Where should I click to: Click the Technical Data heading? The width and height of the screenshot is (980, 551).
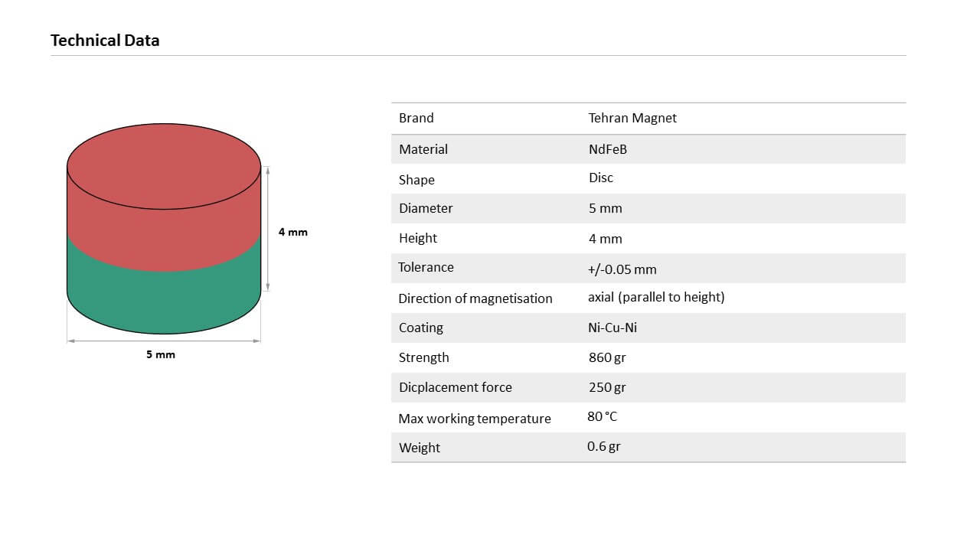click(x=105, y=41)
